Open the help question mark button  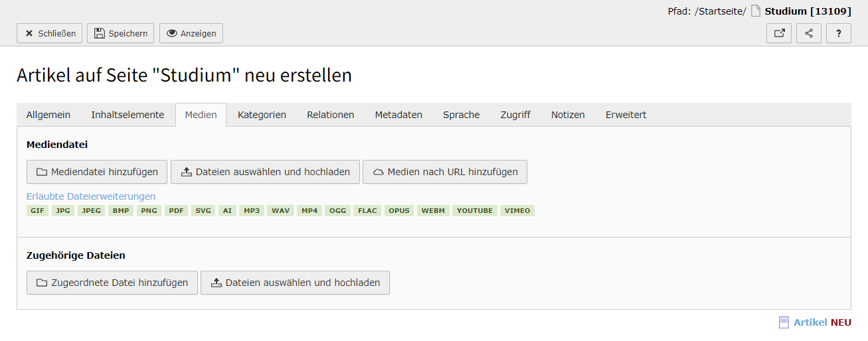point(839,33)
